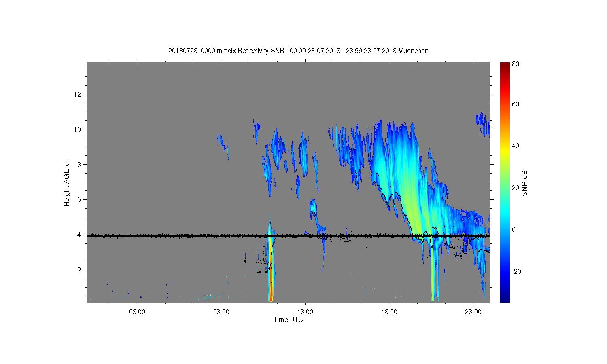
Task: Click the colorbar value 0
Action: click(x=514, y=229)
